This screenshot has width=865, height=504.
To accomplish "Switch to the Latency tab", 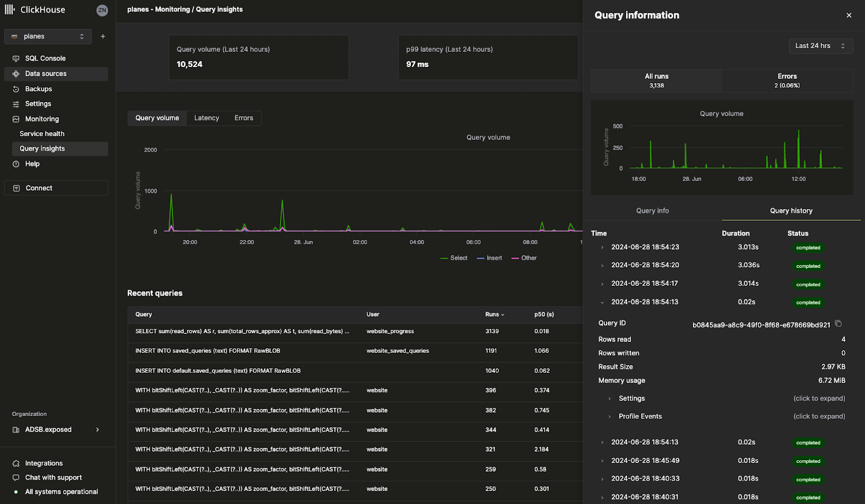I will coord(207,118).
